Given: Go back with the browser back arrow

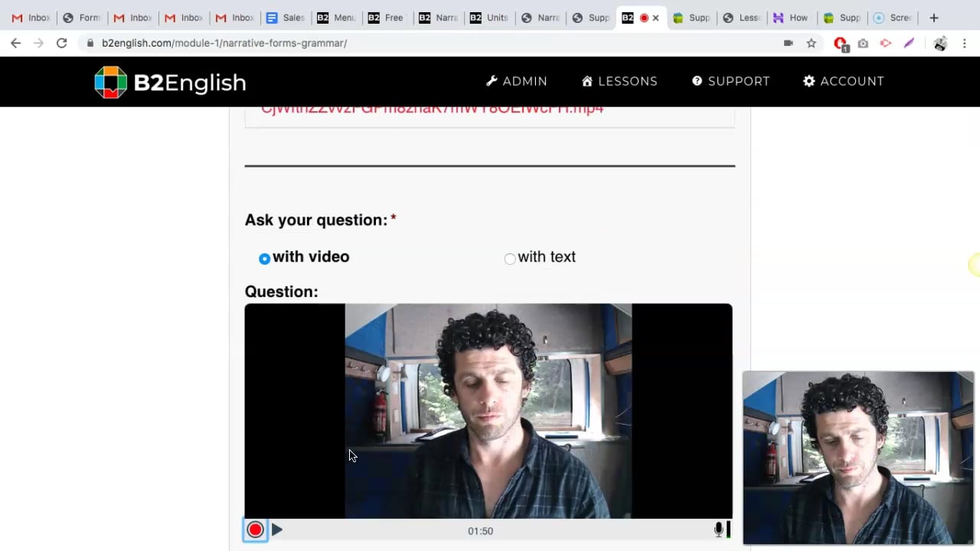Looking at the screenshot, I should pos(15,43).
